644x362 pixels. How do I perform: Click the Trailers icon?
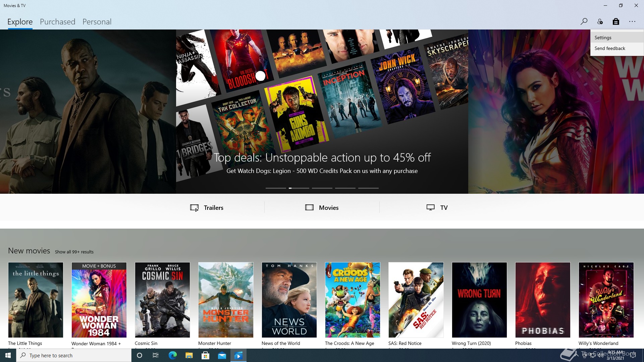[194, 208]
